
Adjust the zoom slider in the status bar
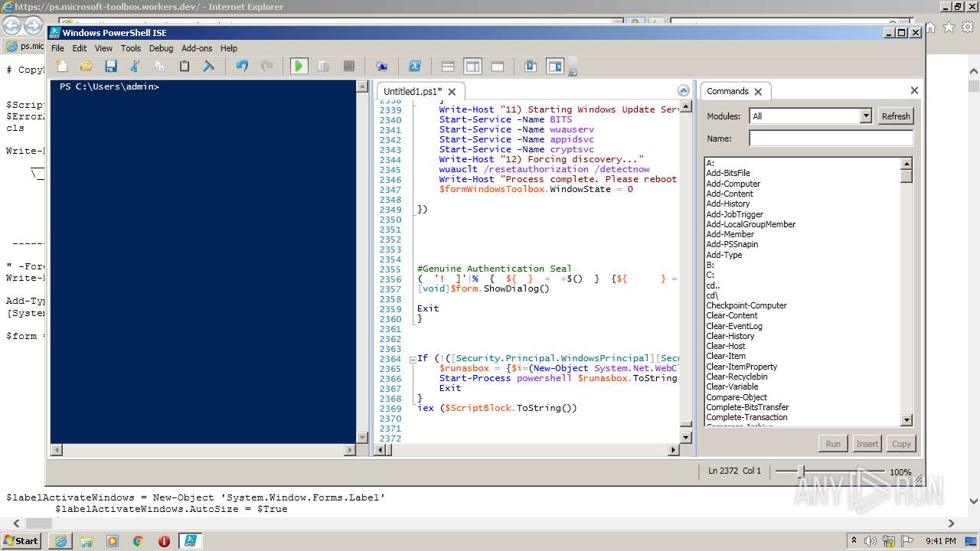[801, 471]
